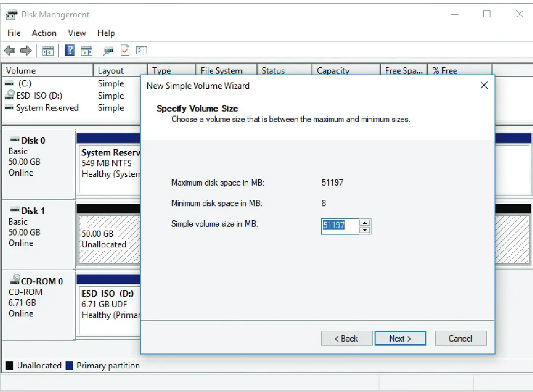Screen dimensions: 533x392
Task: Select the System Reserved volume row
Action: click(47, 108)
